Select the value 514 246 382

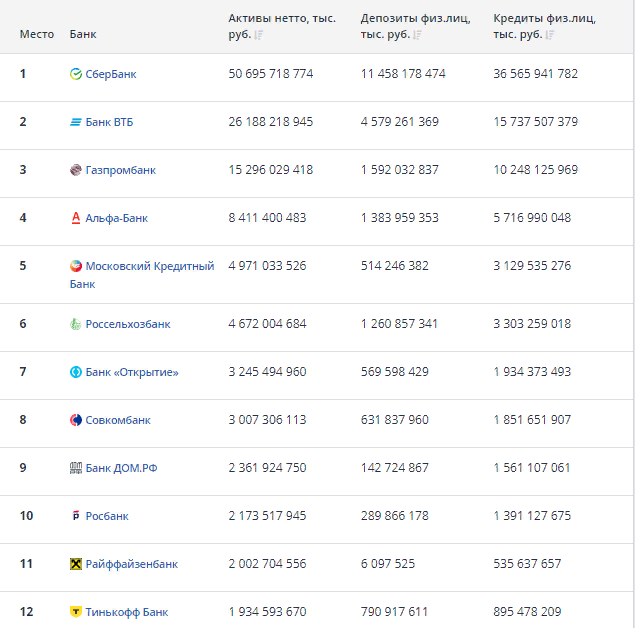(395, 266)
